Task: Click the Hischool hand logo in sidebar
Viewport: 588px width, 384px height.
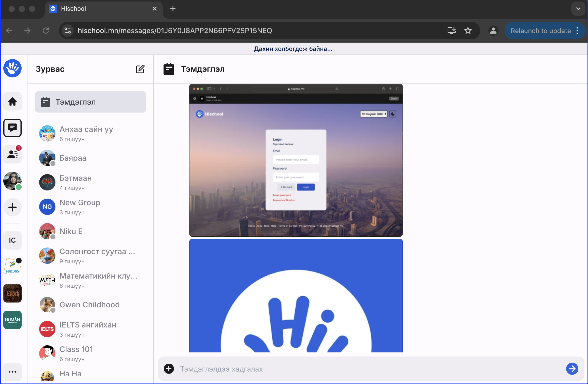Action: (x=12, y=68)
